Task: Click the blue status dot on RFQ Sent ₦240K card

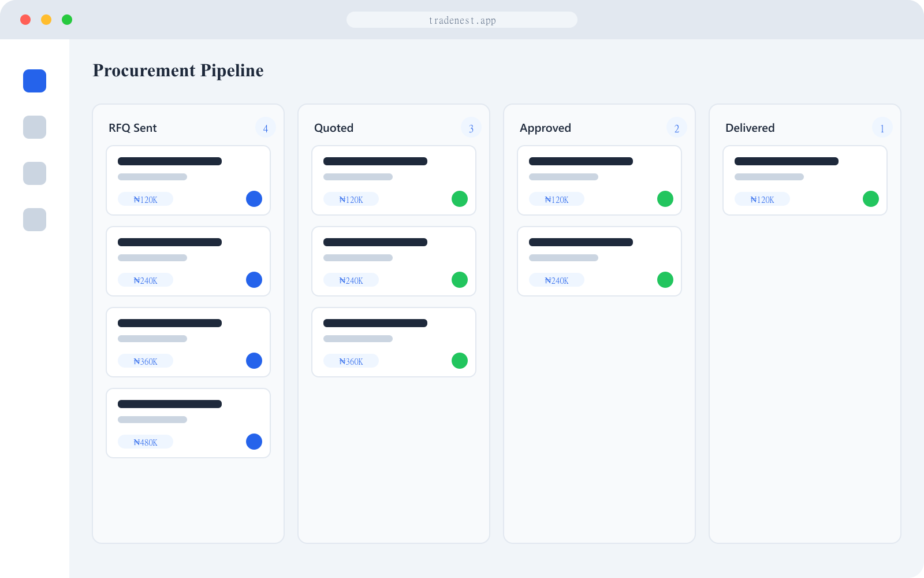Action: 254,280
